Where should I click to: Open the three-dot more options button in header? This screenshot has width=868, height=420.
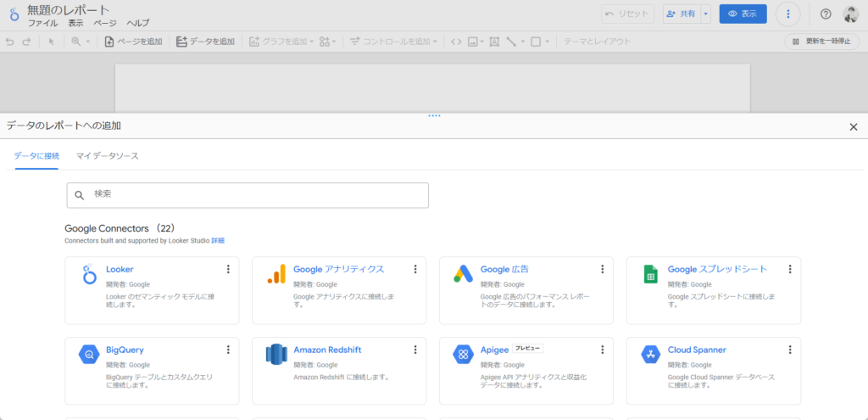point(788,14)
